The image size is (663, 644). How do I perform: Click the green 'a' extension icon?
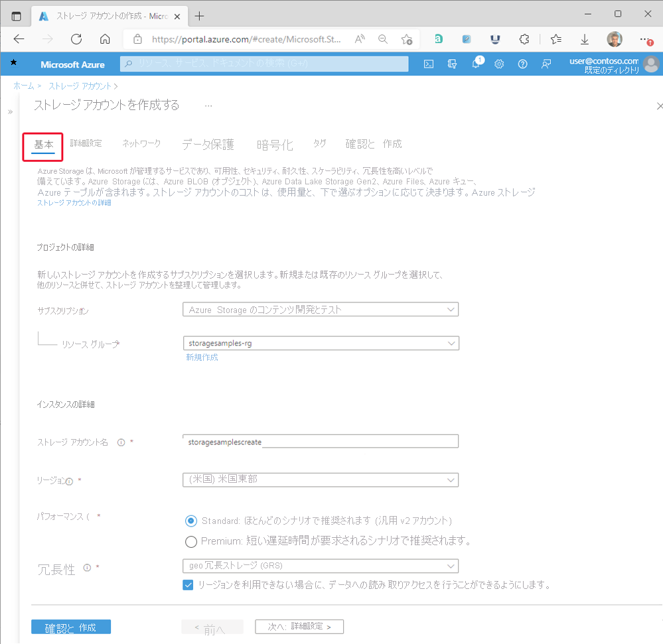pos(439,39)
